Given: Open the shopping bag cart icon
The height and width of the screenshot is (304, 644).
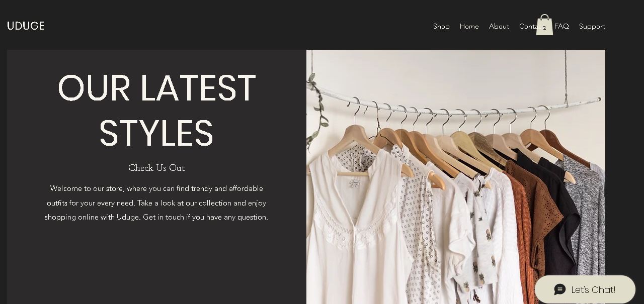Looking at the screenshot, I should [544, 25].
